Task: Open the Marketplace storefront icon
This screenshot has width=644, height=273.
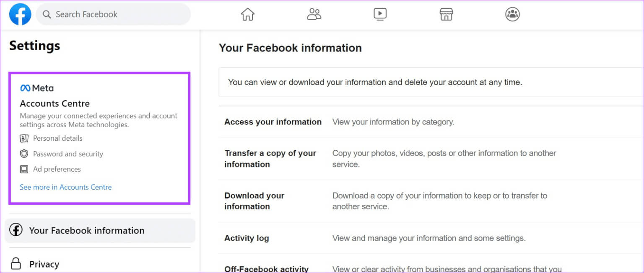Action: click(x=446, y=14)
